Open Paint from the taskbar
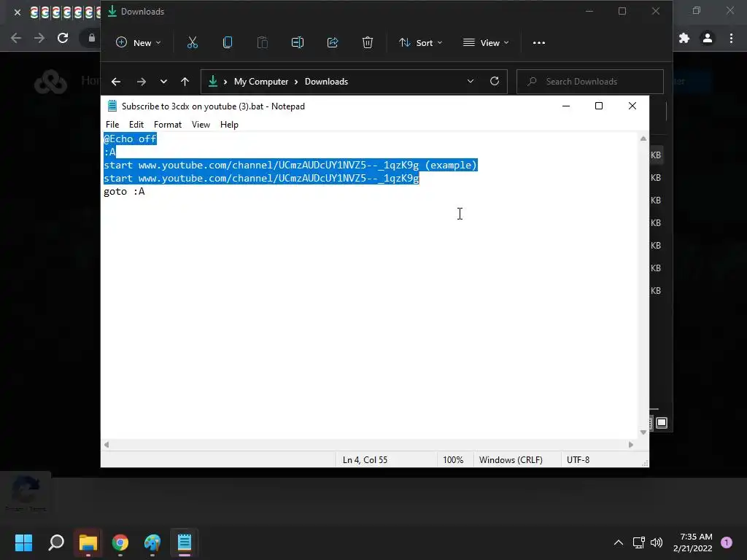Image resolution: width=747 pixels, height=560 pixels. point(152,542)
